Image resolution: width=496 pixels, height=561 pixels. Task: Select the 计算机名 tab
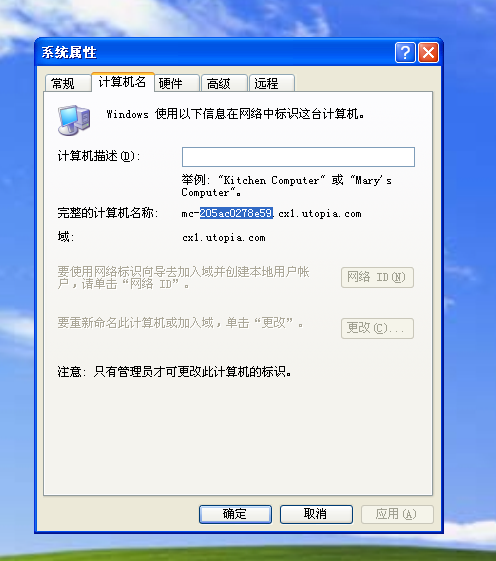(123, 82)
